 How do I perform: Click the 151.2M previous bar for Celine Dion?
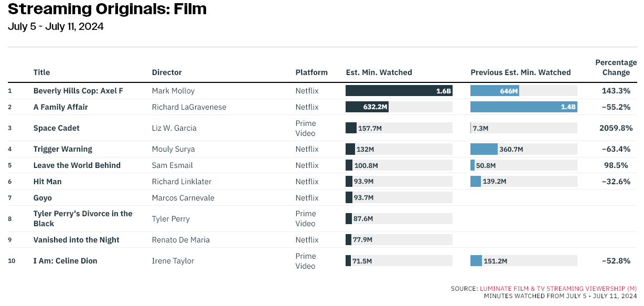[x=476, y=261]
